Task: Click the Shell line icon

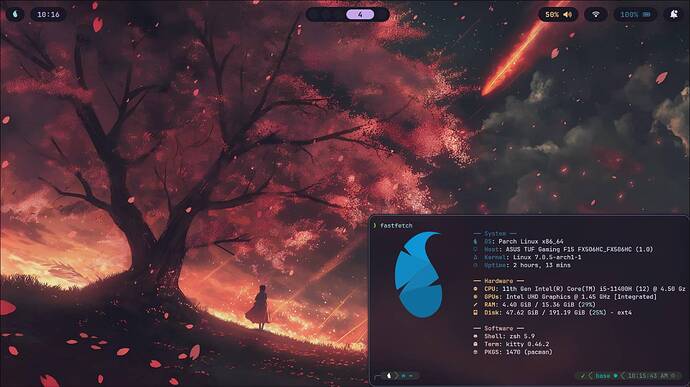Action: click(x=475, y=336)
